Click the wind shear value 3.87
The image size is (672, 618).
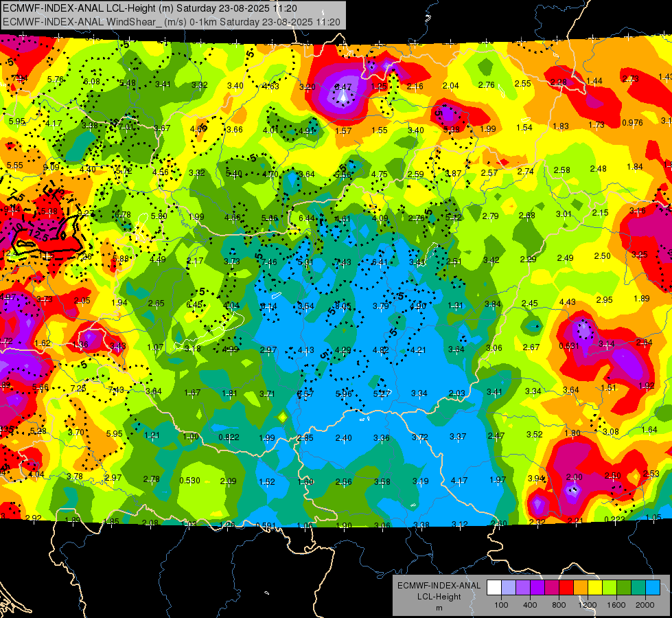coord(453,173)
